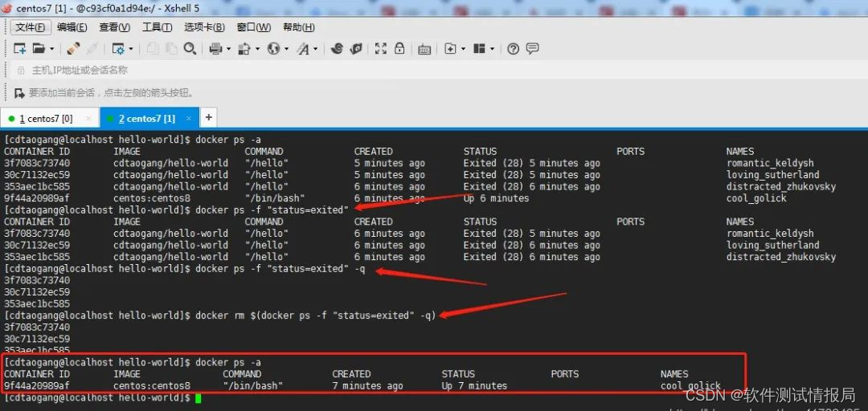Open the 帮助(H) menu
This screenshot has height=411, width=868.
tap(298, 27)
